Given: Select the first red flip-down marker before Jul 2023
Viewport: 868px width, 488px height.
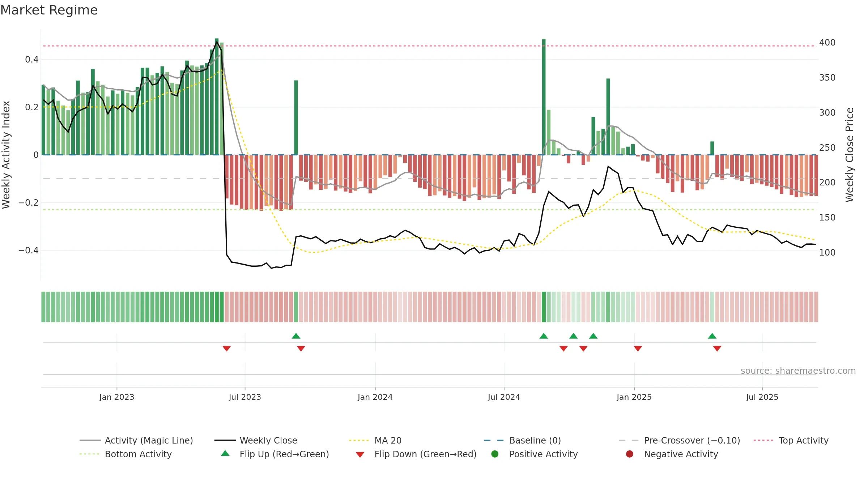Looking at the screenshot, I should coord(227,348).
